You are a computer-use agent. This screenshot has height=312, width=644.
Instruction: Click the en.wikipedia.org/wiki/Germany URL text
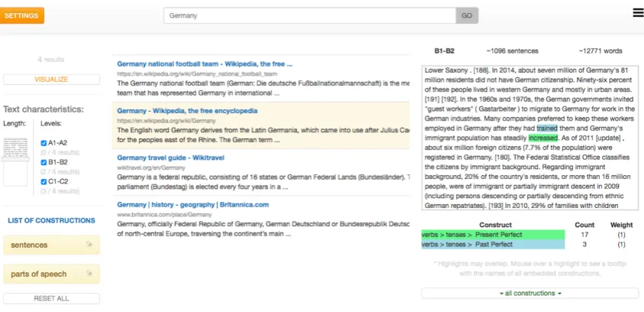(x=167, y=121)
